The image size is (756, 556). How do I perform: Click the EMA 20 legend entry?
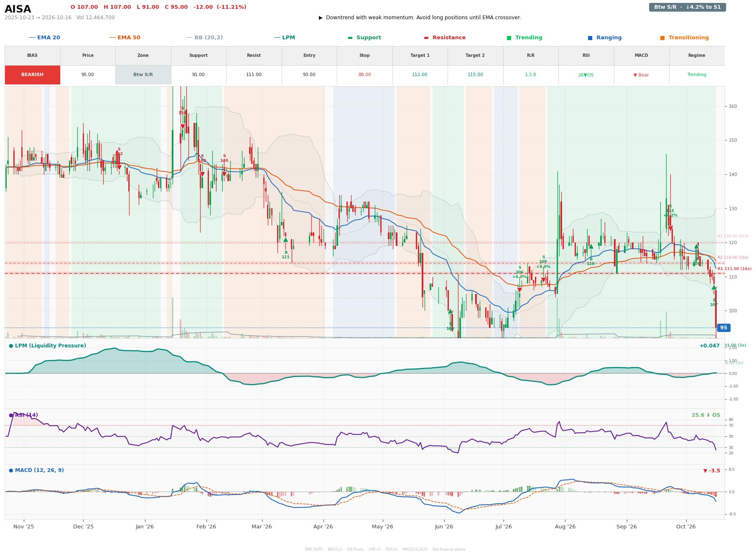click(x=44, y=38)
